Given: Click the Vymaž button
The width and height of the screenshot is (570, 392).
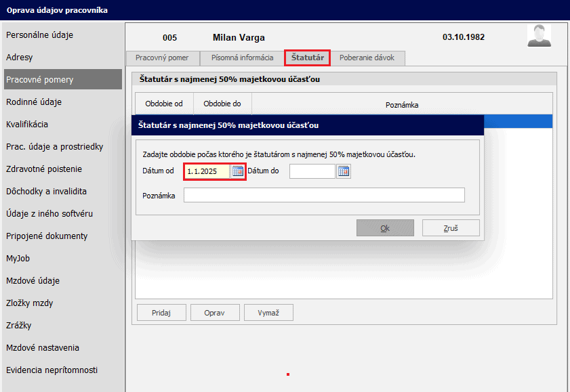Looking at the screenshot, I should (x=267, y=313).
